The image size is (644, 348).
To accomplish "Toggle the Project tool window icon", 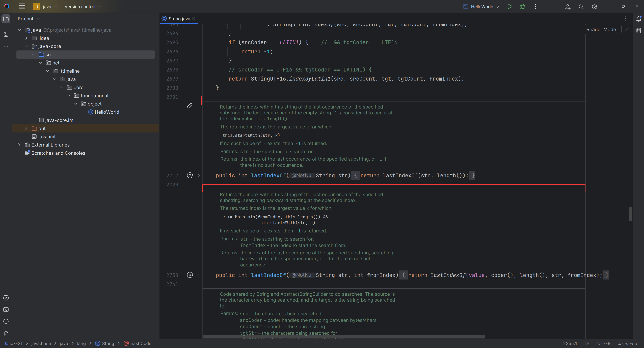I will (x=6, y=19).
